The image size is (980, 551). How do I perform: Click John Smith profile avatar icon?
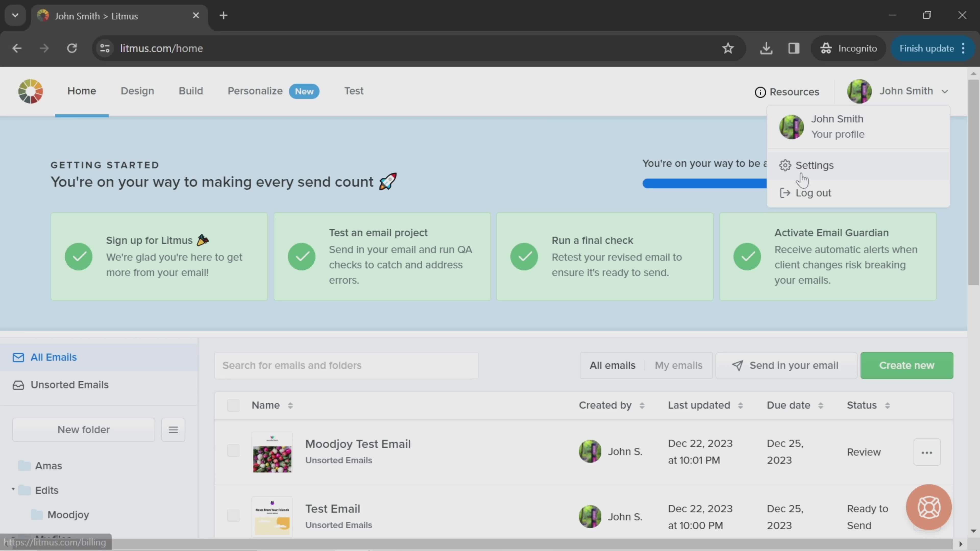(x=861, y=91)
